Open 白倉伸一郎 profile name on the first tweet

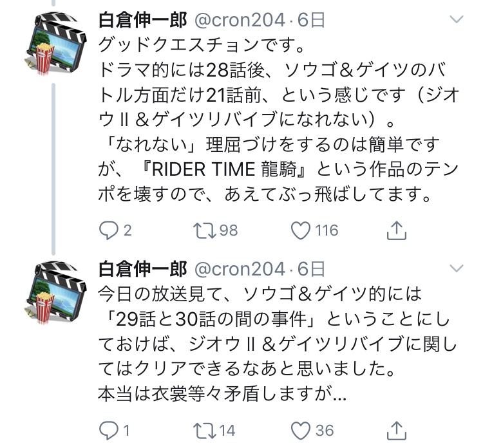point(142,21)
